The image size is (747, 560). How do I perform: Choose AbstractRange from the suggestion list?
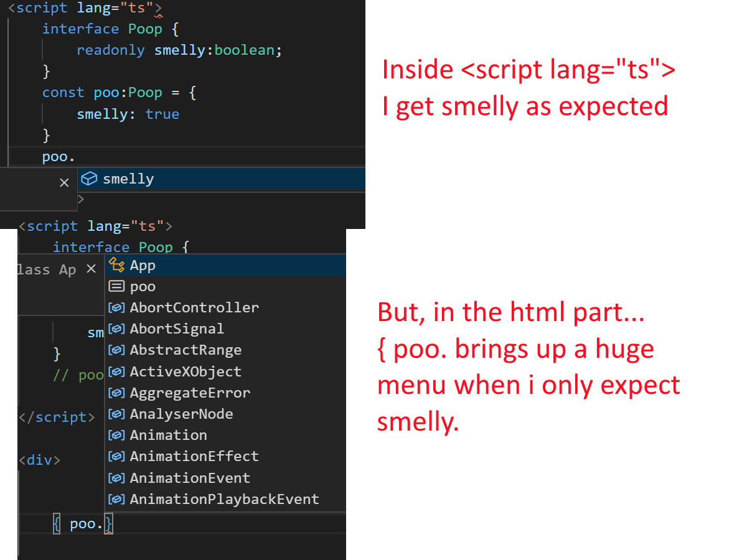tap(186, 350)
